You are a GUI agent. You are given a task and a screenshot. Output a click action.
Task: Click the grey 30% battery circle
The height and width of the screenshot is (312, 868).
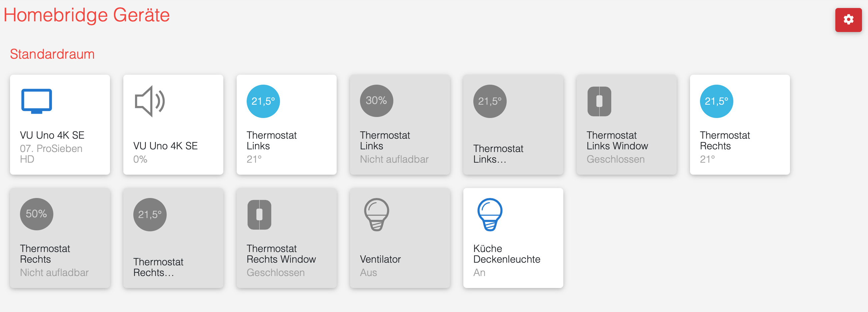pyautogui.click(x=376, y=101)
